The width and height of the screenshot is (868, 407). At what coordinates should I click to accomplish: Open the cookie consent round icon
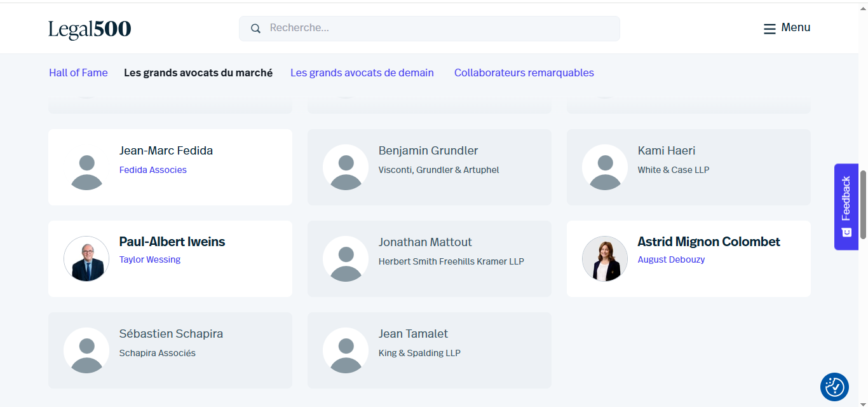pyautogui.click(x=834, y=387)
